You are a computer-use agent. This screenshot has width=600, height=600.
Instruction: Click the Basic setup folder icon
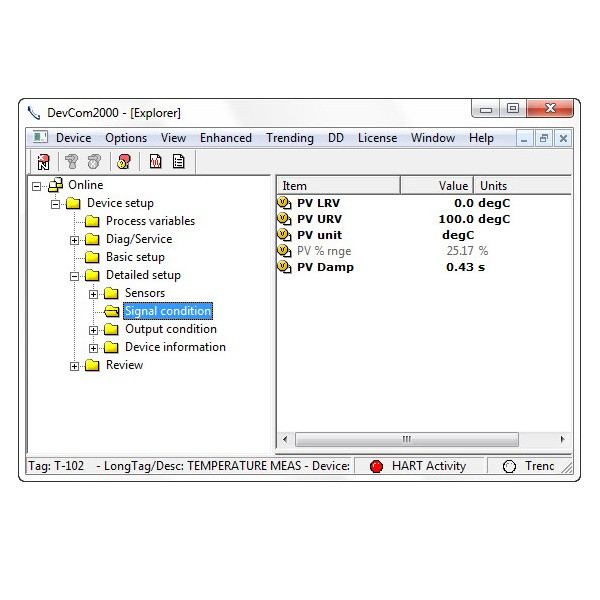click(92, 257)
